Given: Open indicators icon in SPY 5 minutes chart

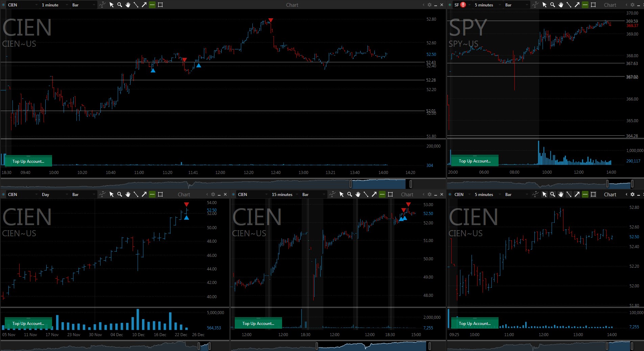Looking at the screenshot, I should 535,5.
